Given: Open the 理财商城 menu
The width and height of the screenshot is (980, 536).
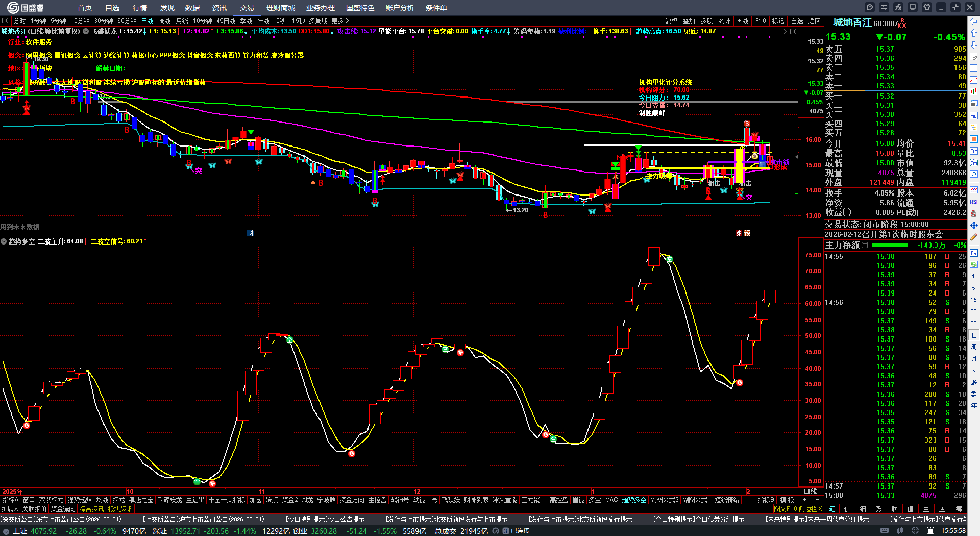Looking at the screenshot, I should point(281,8).
